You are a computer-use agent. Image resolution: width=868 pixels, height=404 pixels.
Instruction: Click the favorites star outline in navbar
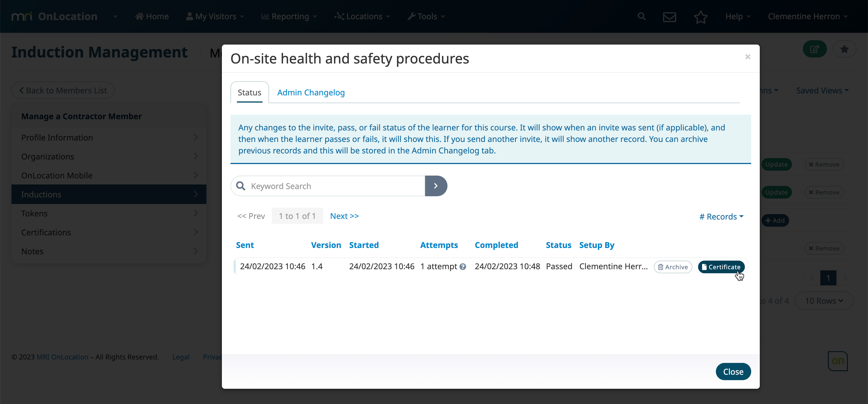701,17
